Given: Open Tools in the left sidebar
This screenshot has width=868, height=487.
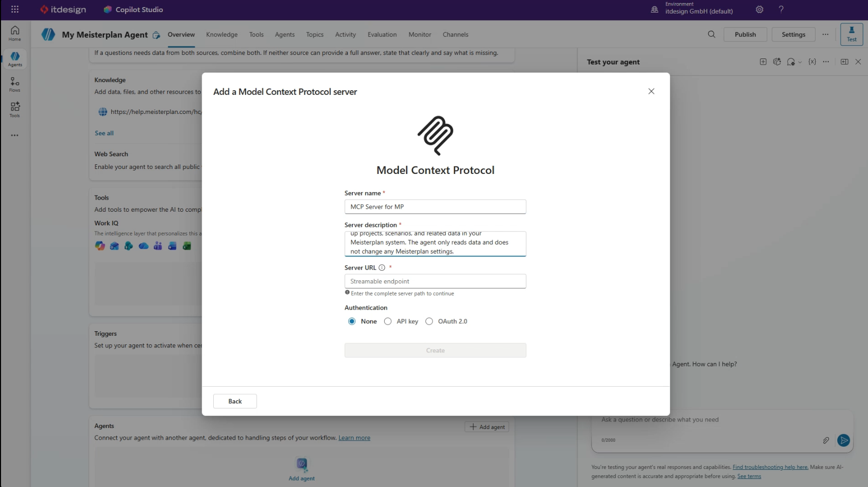Looking at the screenshot, I should click(15, 109).
